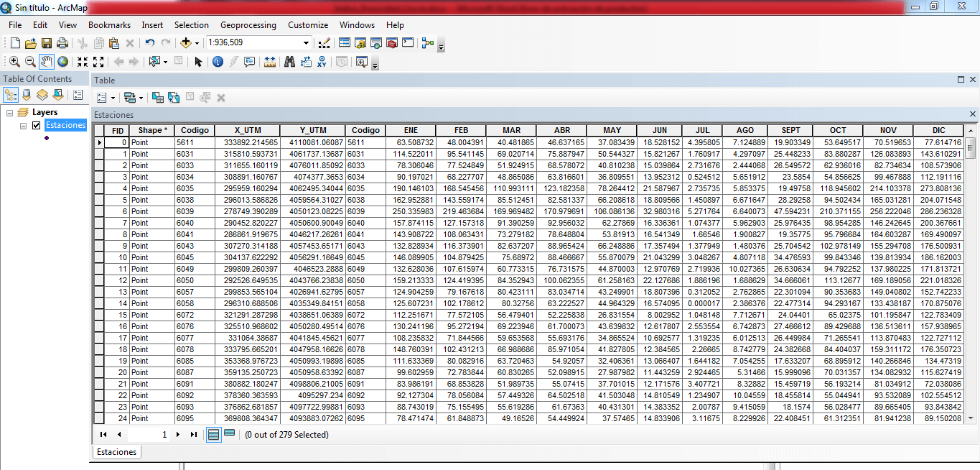Open the Find binoculars tool
This screenshot has height=470, width=980.
click(x=289, y=62)
